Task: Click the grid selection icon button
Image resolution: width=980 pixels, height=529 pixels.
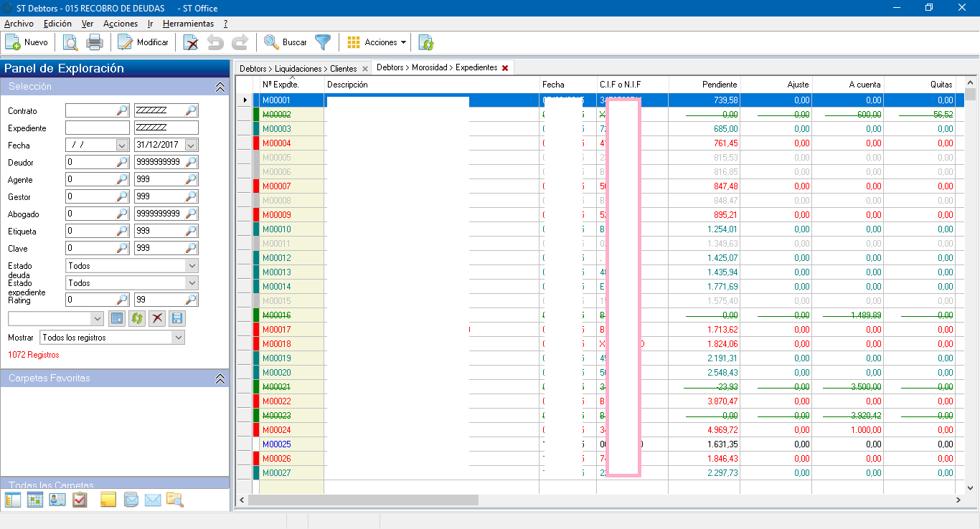Action: coord(117,318)
